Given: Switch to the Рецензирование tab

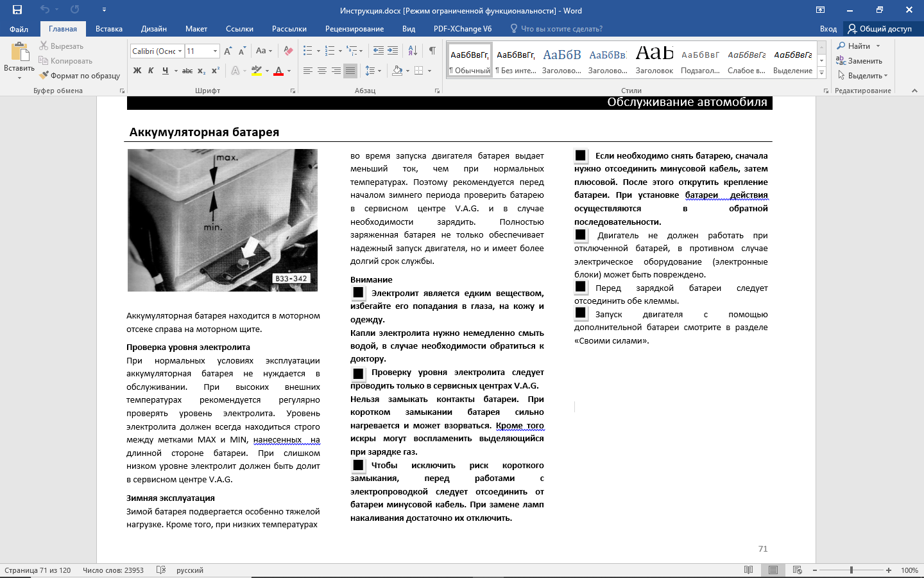Looking at the screenshot, I should tap(354, 29).
